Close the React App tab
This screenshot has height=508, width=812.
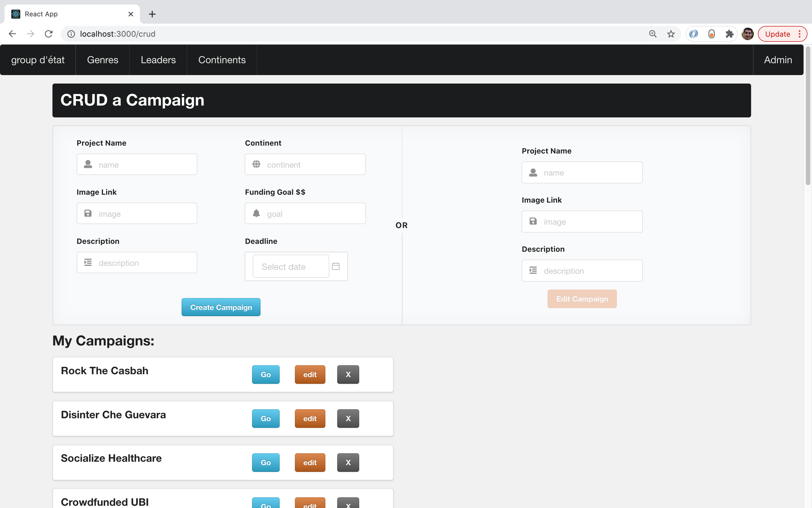[x=131, y=14]
